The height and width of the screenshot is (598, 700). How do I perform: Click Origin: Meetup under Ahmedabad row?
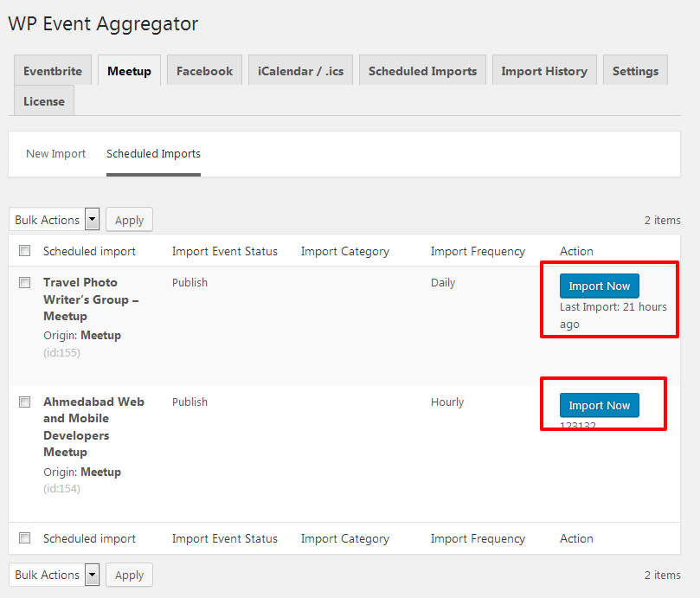tap(82, 472)
